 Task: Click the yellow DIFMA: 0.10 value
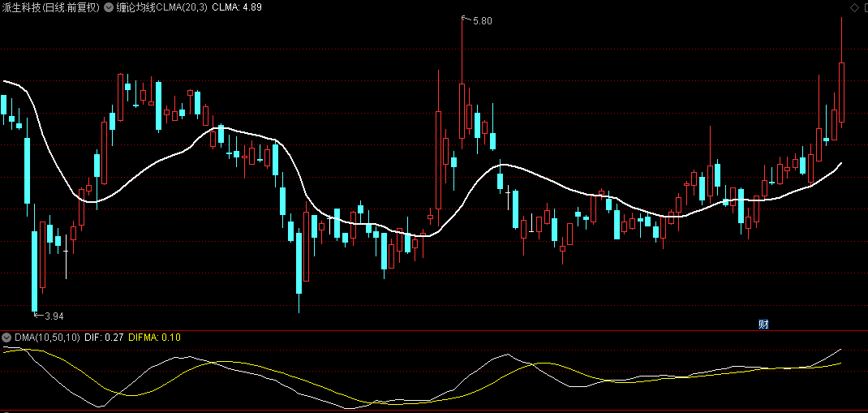[x=154, y=338]
